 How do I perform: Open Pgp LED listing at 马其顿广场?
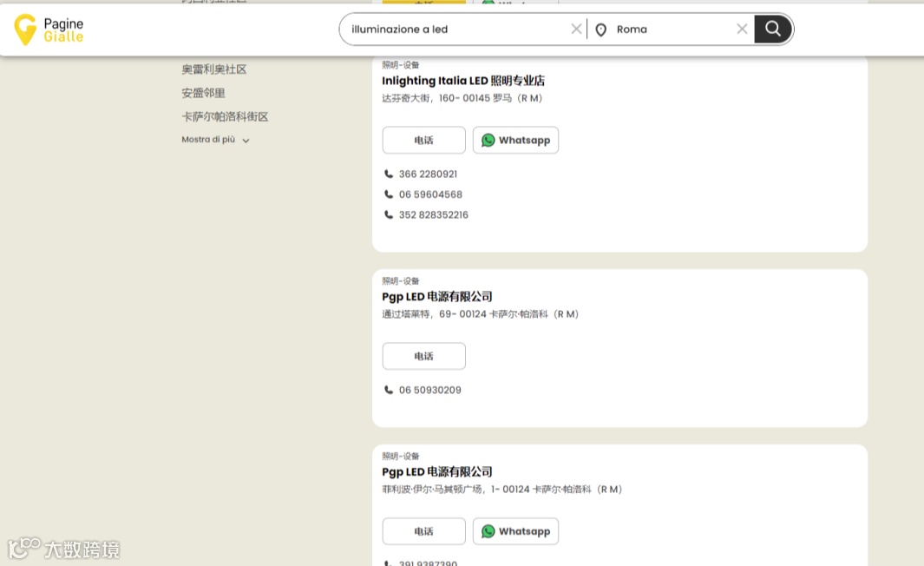pyautogui.click(x=436, y=471)
